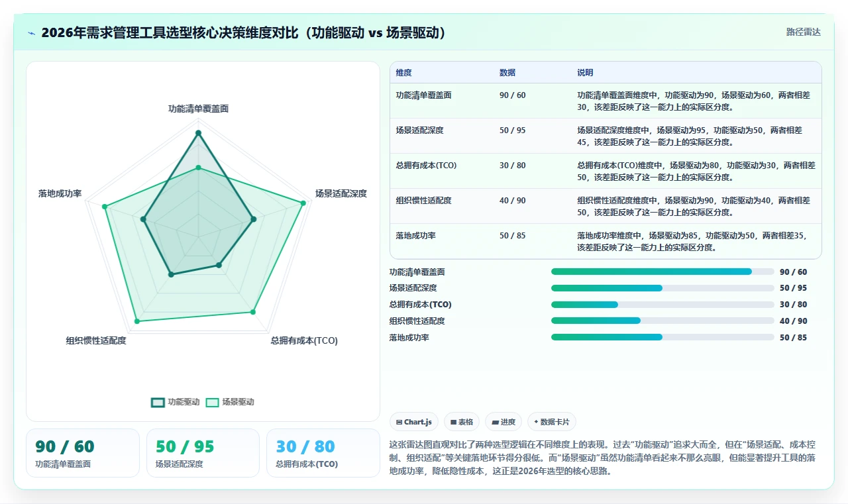The height and width of the screenshot is (504, 848).
Task: Click 场景驱动 data point on 场景适配深度 axis
Action: click(303, 203)
